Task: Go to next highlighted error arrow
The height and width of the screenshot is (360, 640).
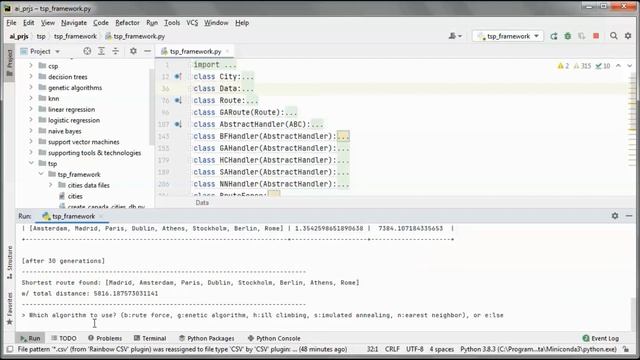Action: coord(629,66)
